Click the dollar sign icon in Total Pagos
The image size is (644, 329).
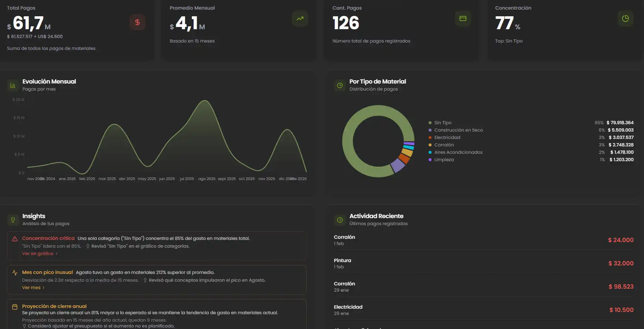137,22
